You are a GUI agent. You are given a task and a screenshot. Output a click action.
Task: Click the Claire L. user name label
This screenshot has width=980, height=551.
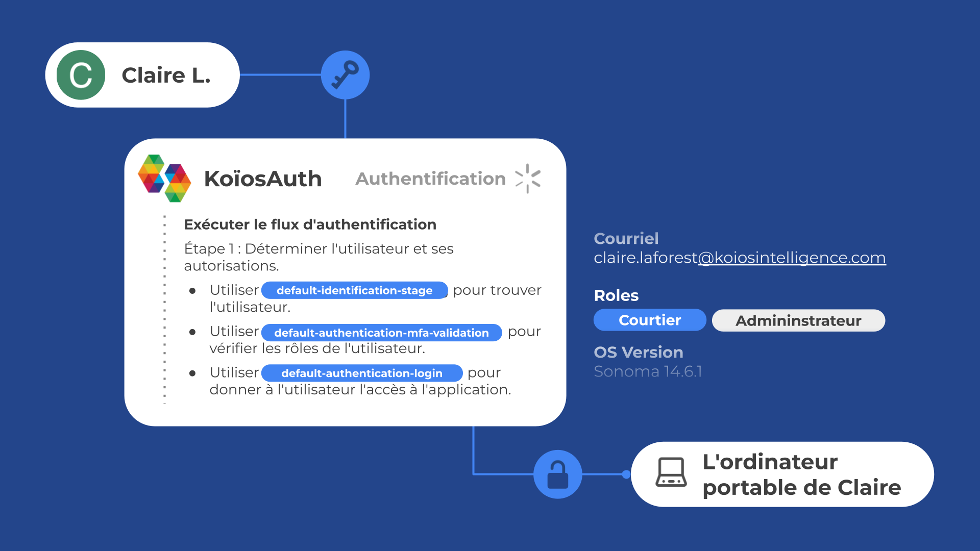point(166,76)
